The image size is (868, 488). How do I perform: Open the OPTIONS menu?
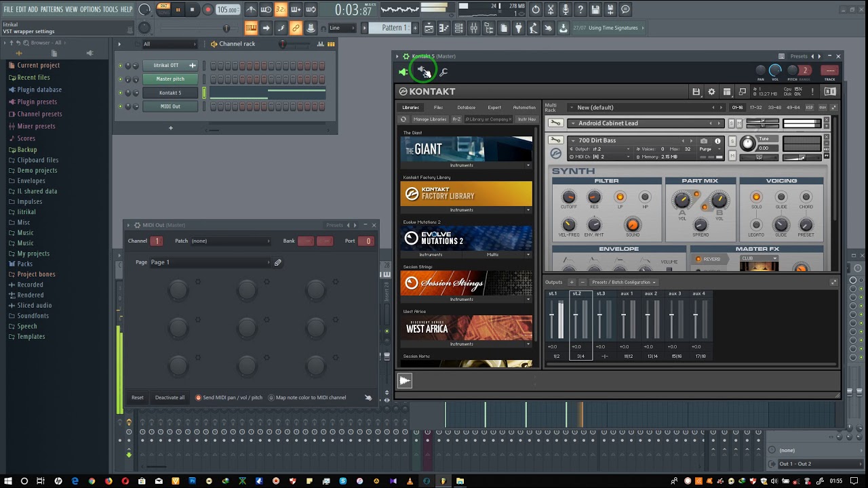pyautogui.click(x=90, y=9)
